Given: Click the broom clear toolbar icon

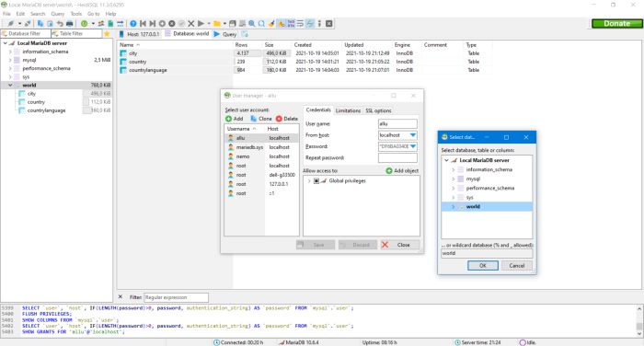Looking at the screenshot, I should [x=271, y=23].
